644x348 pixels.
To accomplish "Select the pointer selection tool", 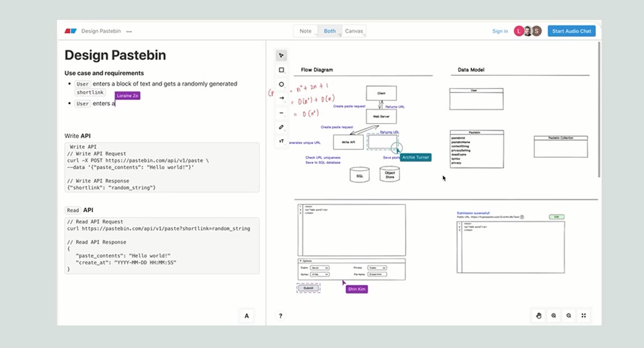I will [x=281, y=55].
